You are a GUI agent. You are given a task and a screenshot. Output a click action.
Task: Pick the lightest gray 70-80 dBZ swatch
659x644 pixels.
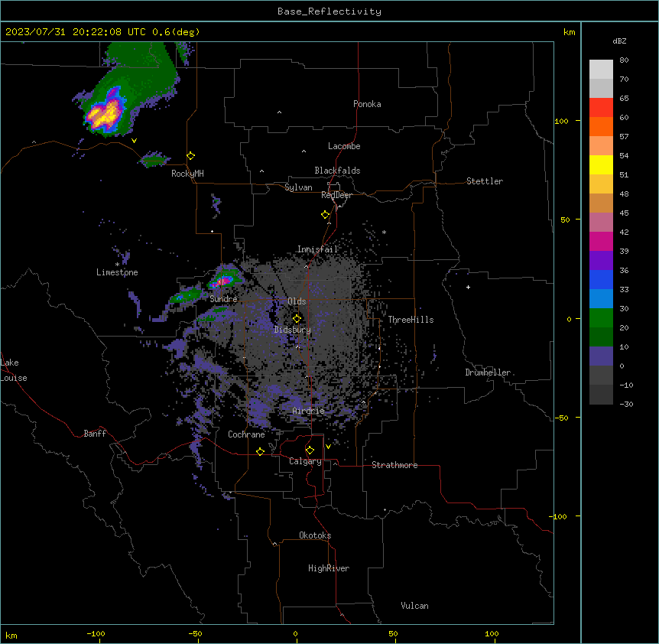coord(601,70)
